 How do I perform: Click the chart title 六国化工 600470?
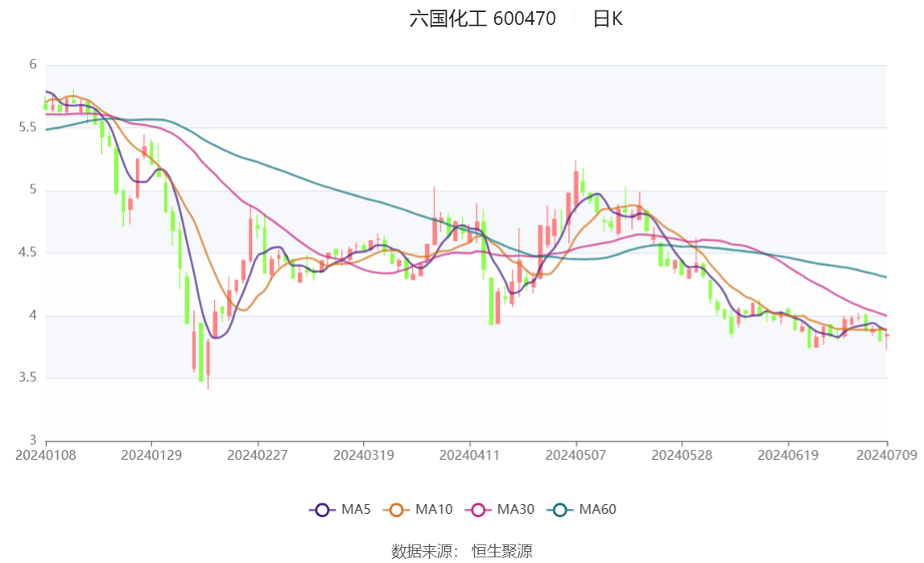click(482, 19)
